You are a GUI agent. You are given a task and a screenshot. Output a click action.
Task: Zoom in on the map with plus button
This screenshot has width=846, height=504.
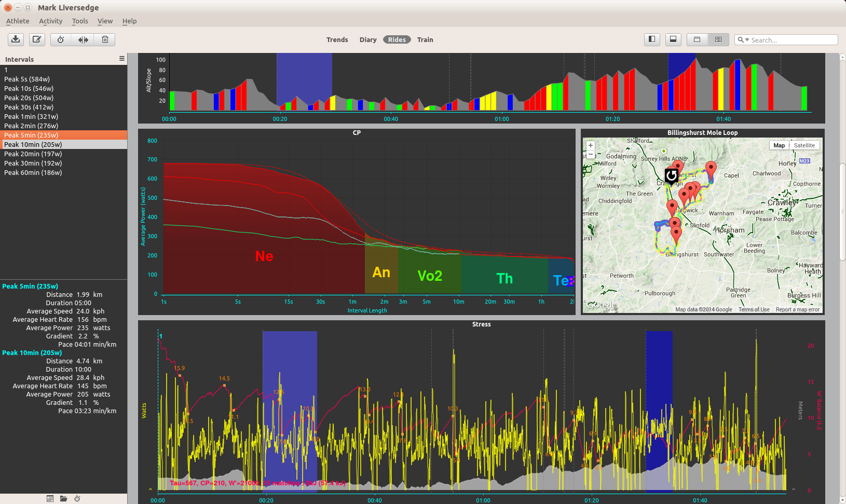[590, 145]
